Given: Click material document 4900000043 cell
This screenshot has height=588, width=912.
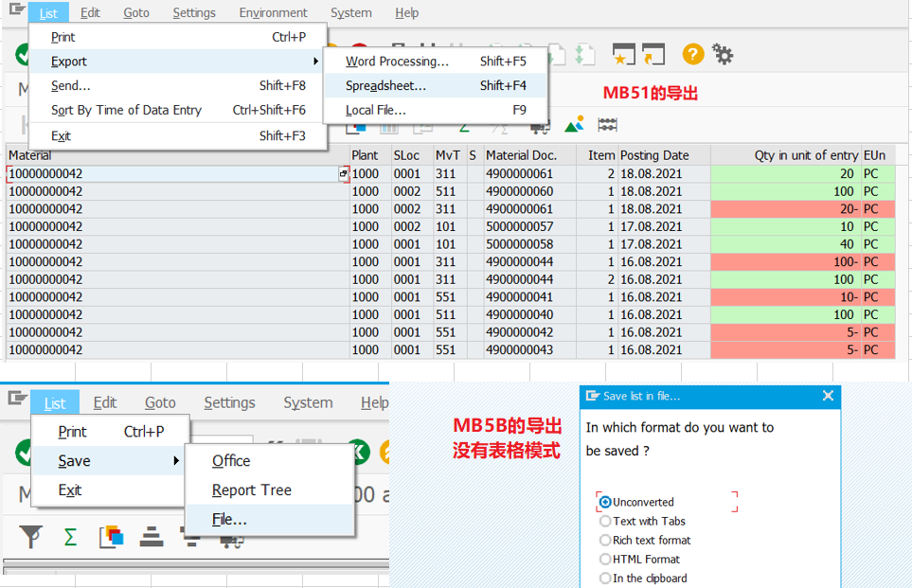Looking at the screenshot, I should click(529, 349).
